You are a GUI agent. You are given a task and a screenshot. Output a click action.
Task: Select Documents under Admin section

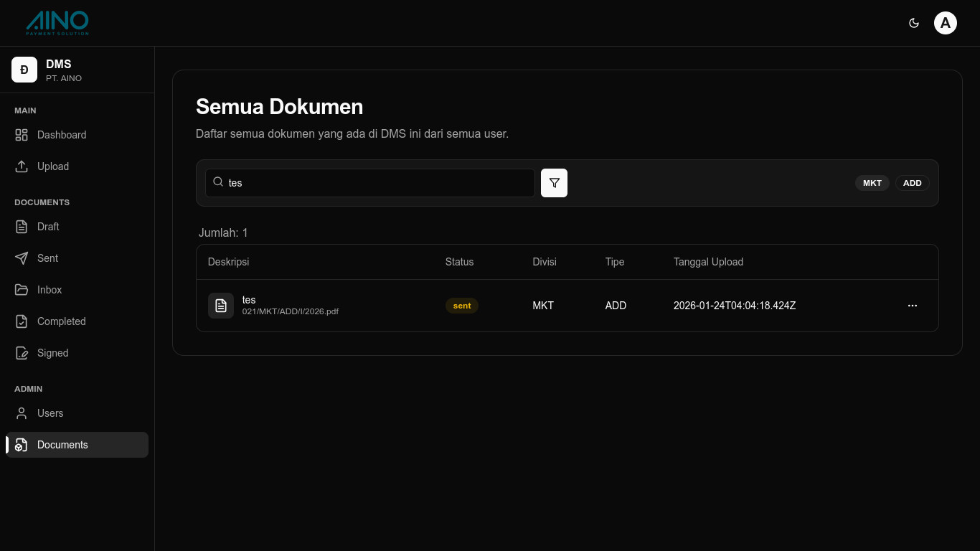(62, 445)
